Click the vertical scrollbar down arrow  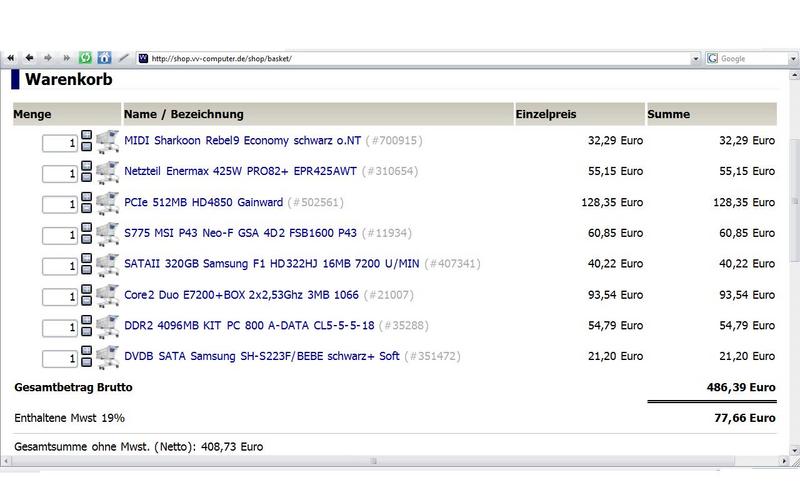click(x=794, y=451)
